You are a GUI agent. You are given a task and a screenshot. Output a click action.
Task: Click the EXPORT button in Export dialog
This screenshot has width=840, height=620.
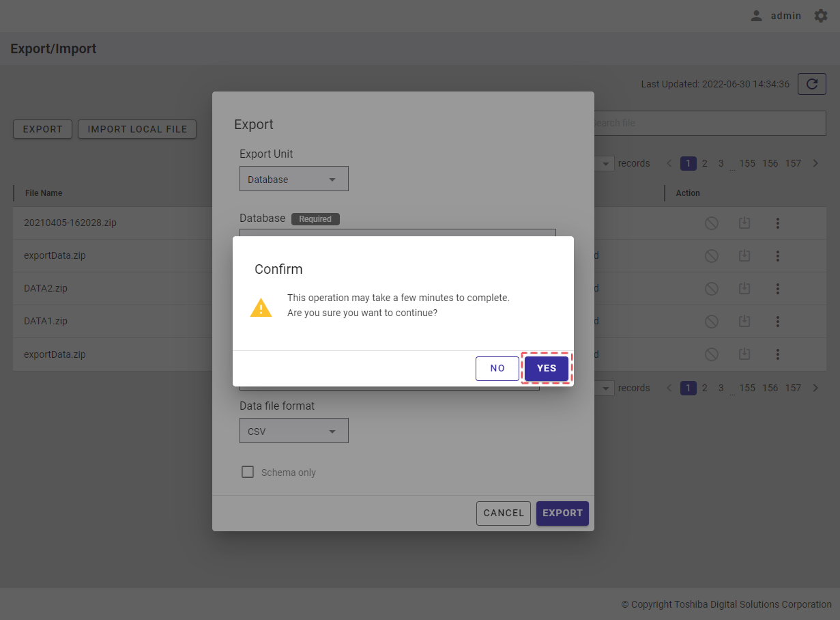(562, 513)
